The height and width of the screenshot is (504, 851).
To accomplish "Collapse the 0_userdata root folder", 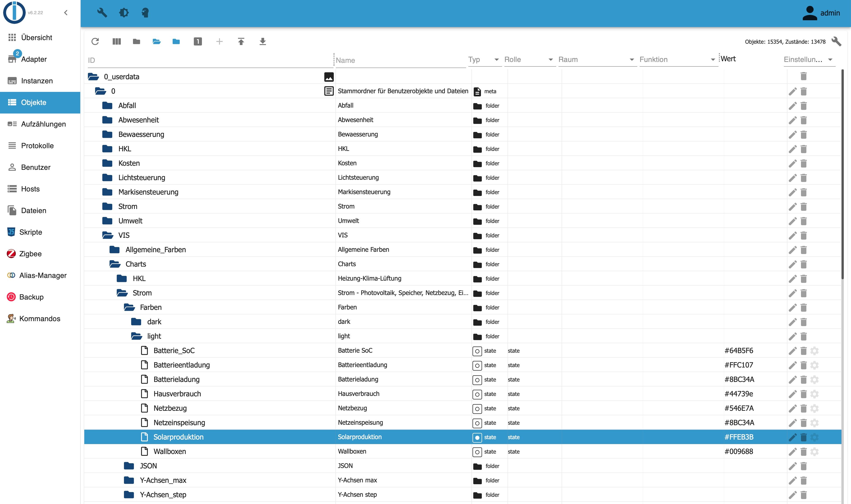I will [94, 76].
